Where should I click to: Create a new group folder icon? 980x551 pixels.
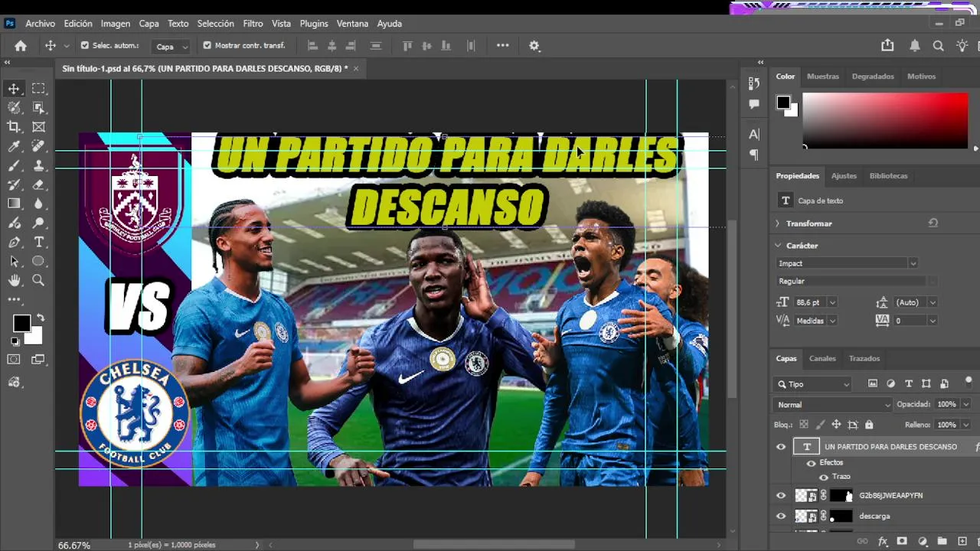point(942,541)
